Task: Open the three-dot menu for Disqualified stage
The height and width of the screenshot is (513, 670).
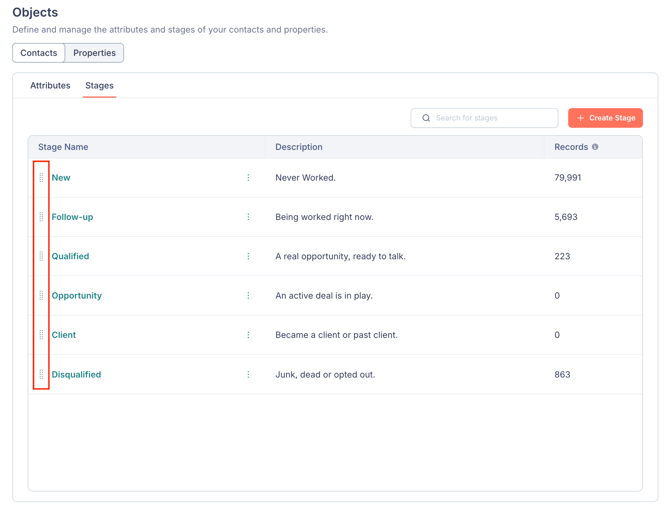Action: point(248,375)
